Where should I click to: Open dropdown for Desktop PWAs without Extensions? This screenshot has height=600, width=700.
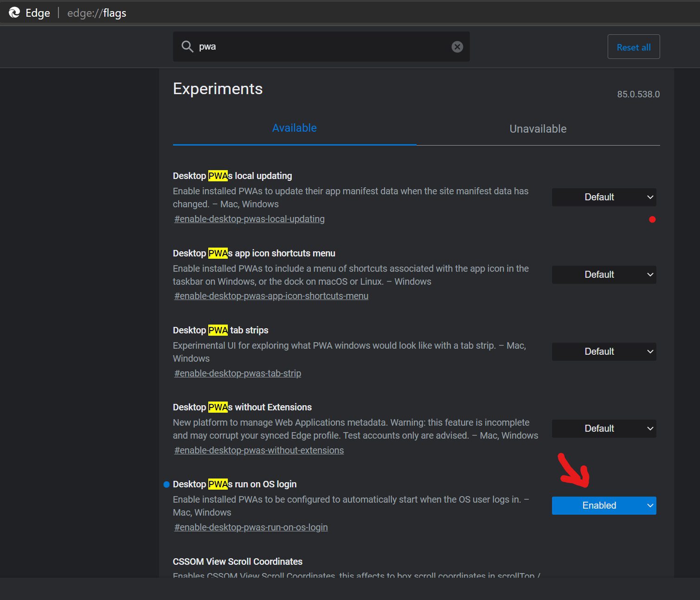[604, 428]
